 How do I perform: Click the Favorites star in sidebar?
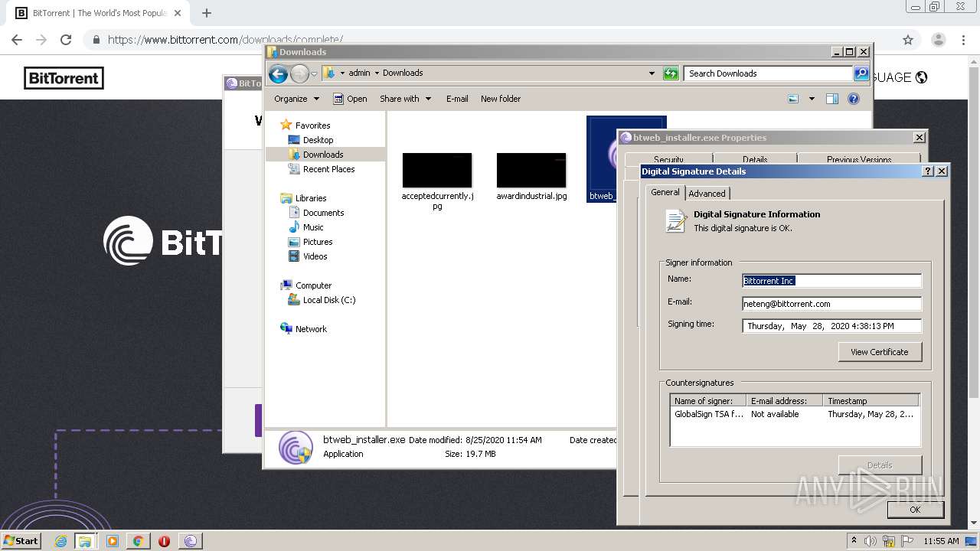tap(286, 125)
